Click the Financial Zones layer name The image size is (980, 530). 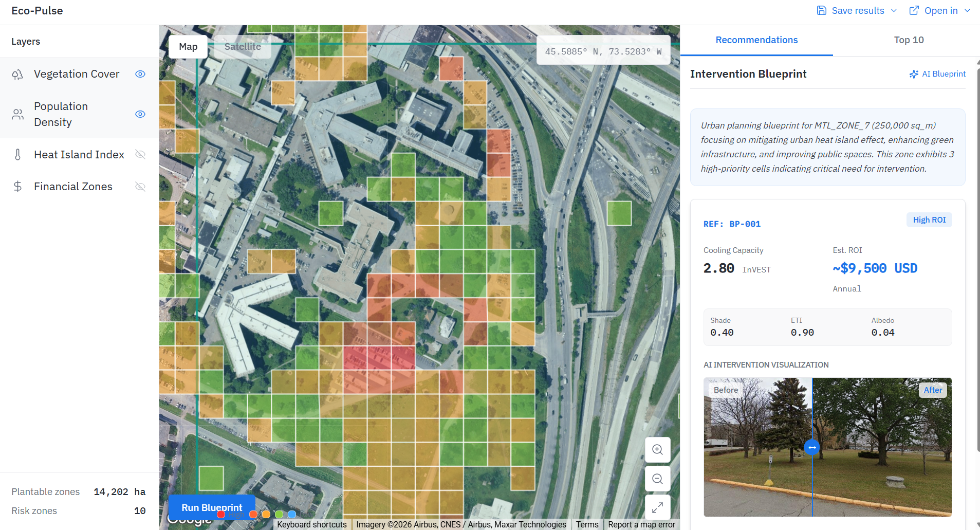pos(73,187)
